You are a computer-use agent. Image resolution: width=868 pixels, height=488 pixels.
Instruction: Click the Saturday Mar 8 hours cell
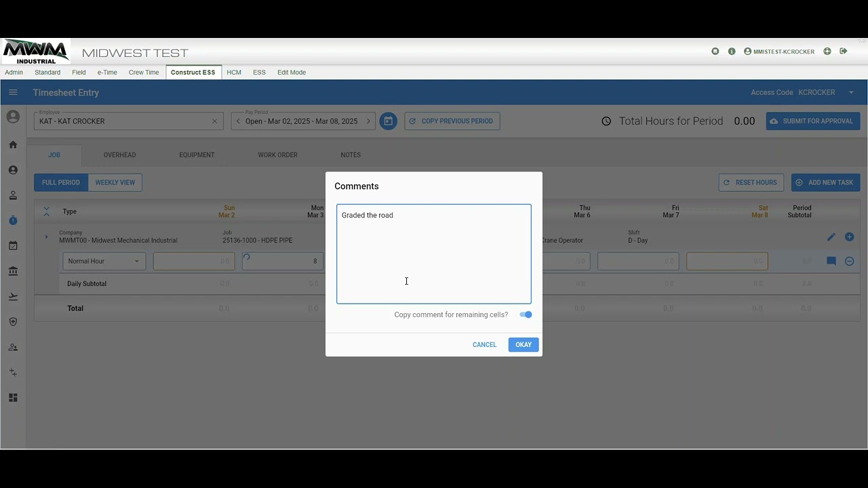click(x=727, y=261)
